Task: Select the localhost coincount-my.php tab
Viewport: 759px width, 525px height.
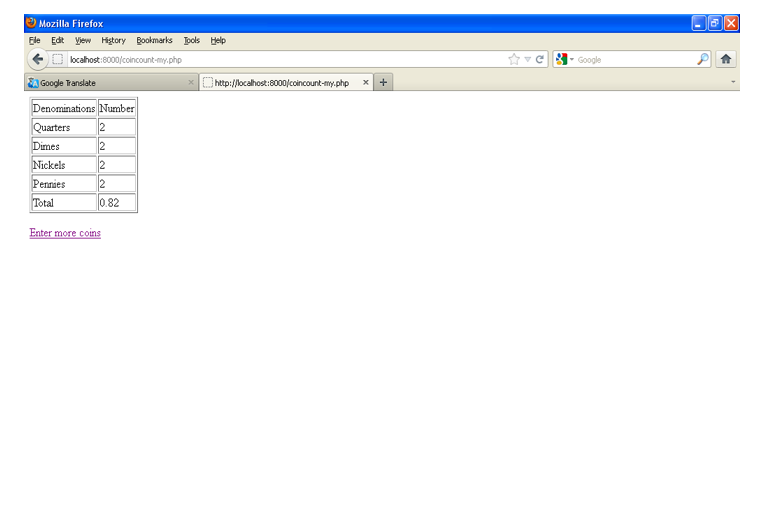Action: point(286,82)
